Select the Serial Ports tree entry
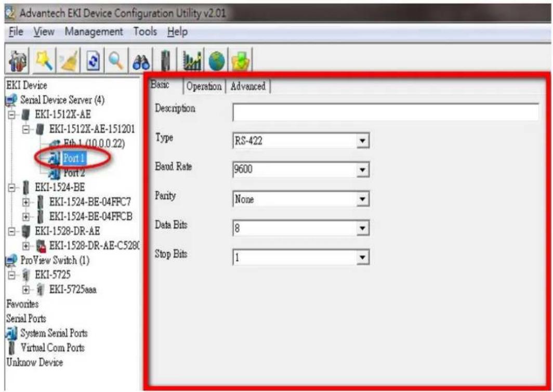Viewport: 553px width, 392px height. pyautogui.click(x=26, y=319)
